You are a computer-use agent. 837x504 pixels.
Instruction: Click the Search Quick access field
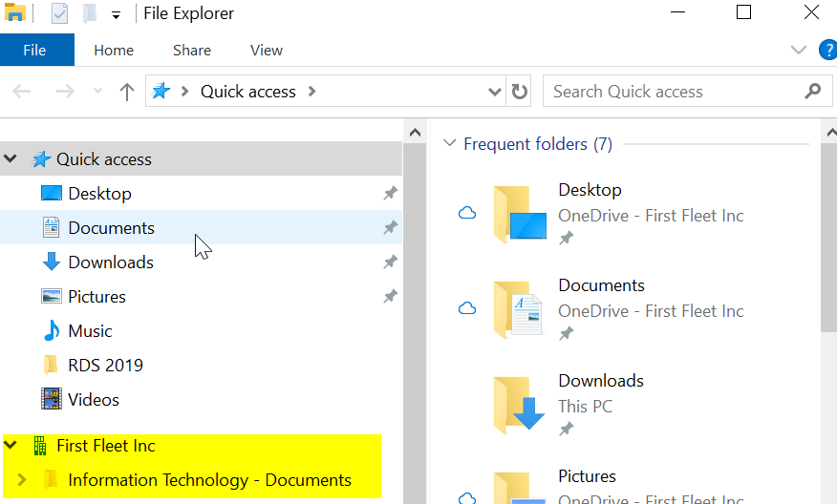pos(688,92)
